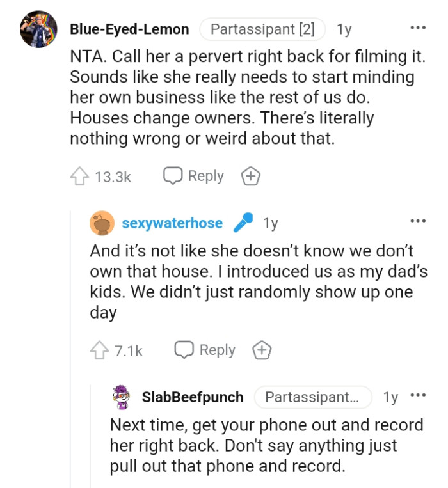
Task: Click the Partassipant [2] flair badge
Action: click(262, 29)
